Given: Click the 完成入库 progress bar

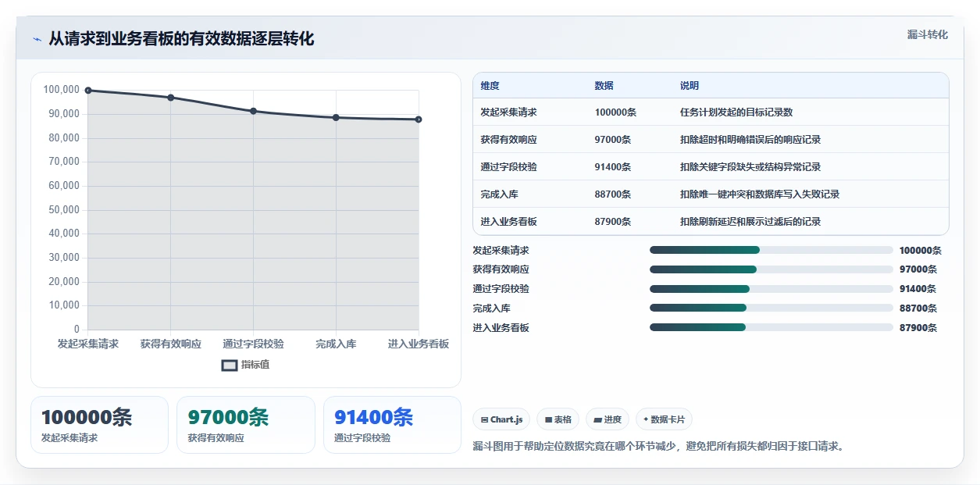Looking at the screenshot, I should click(x=771, y=308).
